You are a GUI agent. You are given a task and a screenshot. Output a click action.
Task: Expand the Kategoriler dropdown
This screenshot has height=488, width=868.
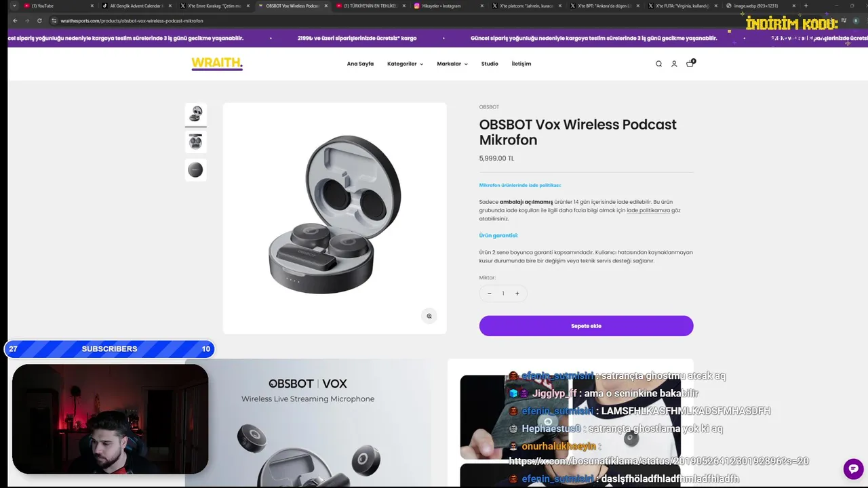[x=405, y=64]
